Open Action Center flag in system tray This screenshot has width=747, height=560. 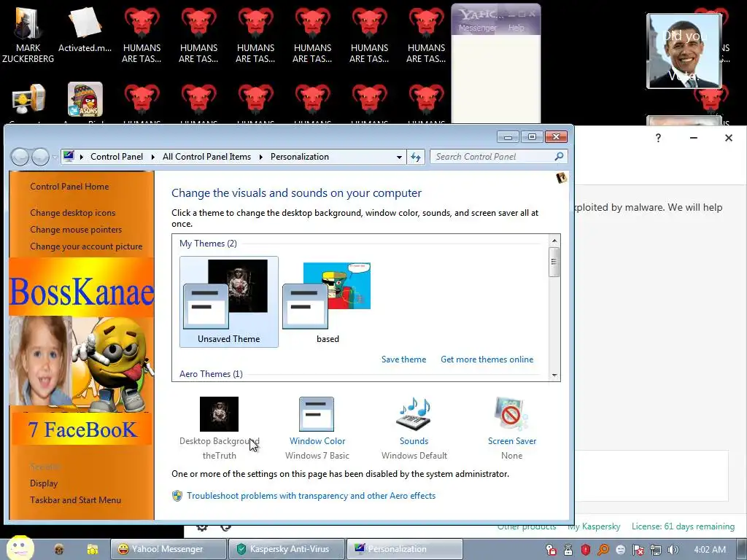click(x=638, y=550)
